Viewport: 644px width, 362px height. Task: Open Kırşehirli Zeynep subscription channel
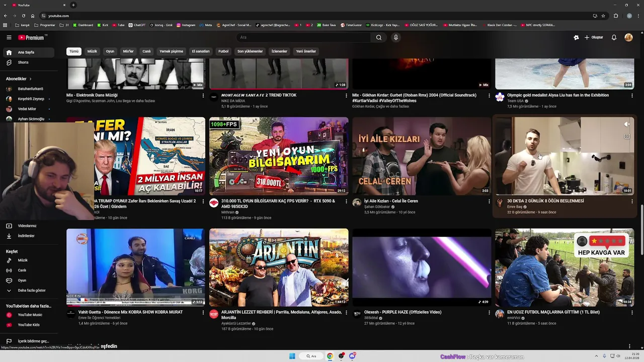point(28,99)
